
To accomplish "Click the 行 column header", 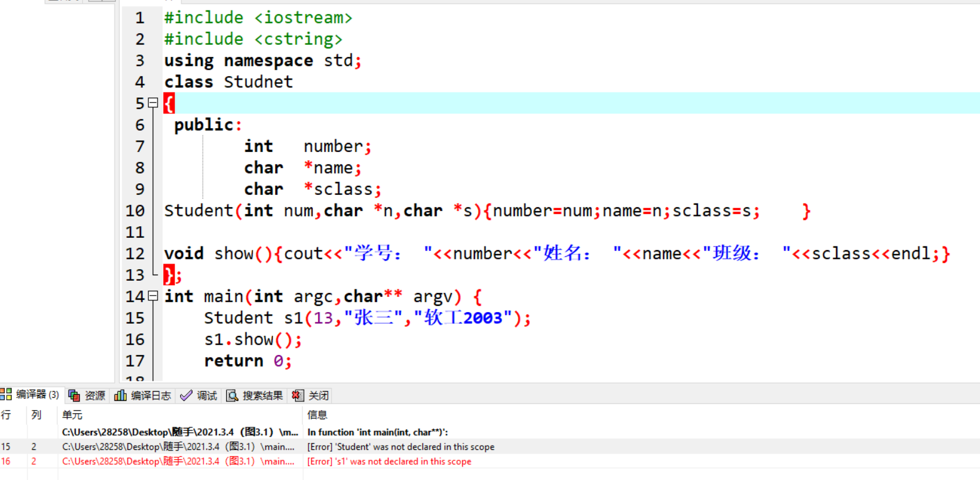I will coord(6,415).
